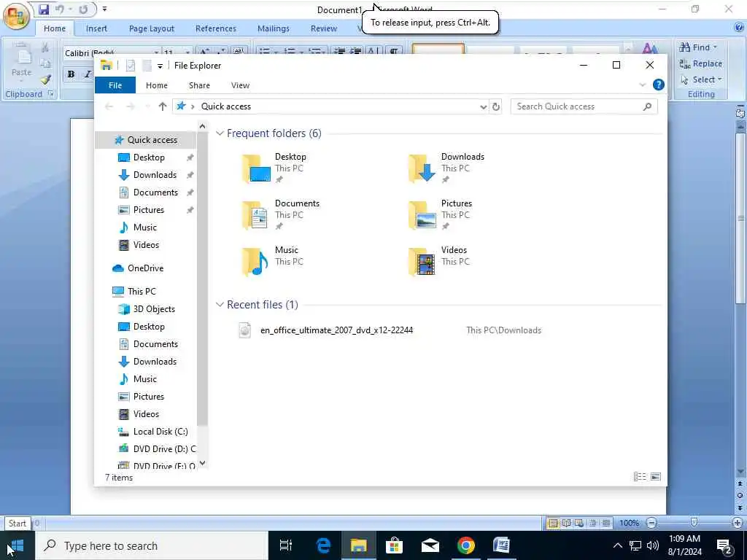This screenshot has width=747, height=560.
Task: Apply Bold formatting in the Word ribbon
Action: pyautogui.click(x=71, y=74)
